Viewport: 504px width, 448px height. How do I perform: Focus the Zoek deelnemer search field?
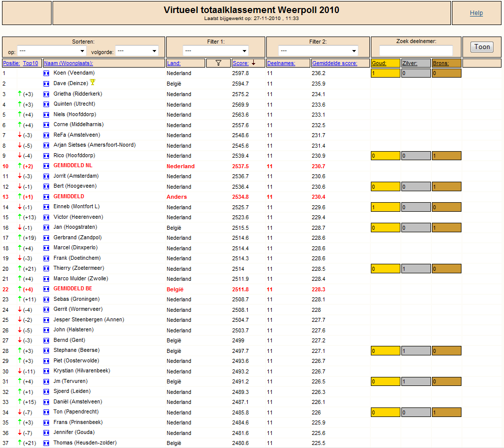pyautogui.click(x=416, y=51)
